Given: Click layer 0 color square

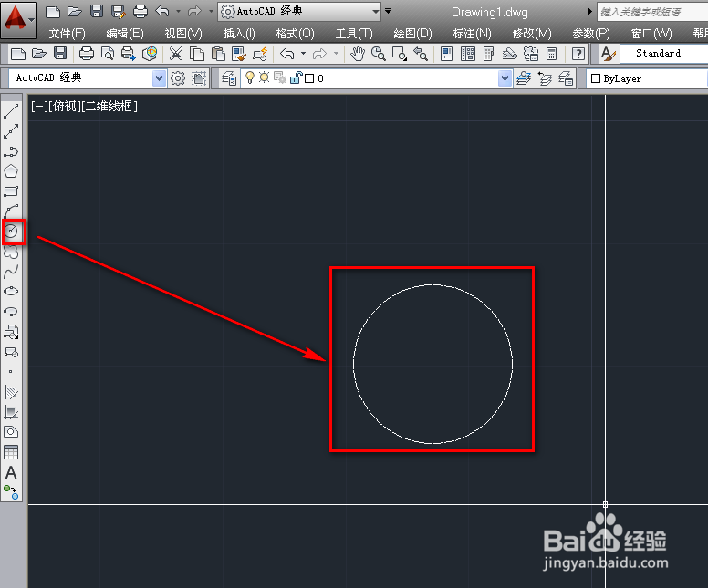Looking at the screenshot, I should coord(309,78).
